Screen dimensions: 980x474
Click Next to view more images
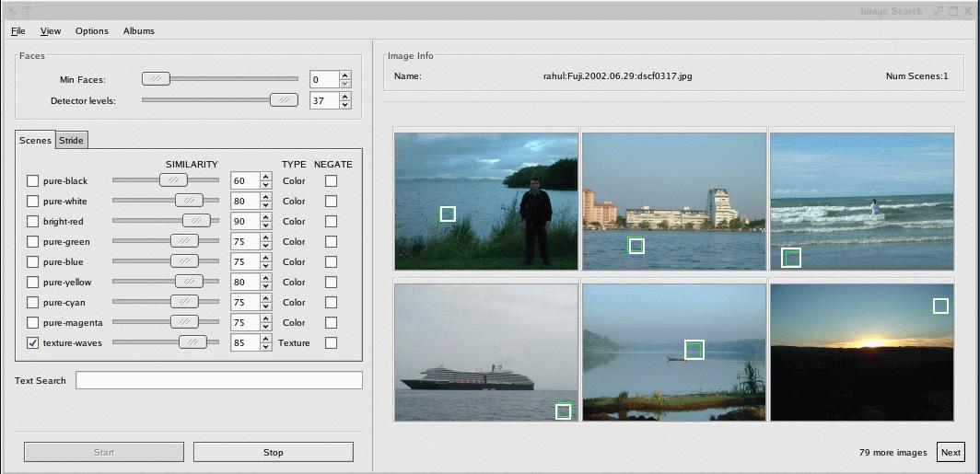[951, 452]
